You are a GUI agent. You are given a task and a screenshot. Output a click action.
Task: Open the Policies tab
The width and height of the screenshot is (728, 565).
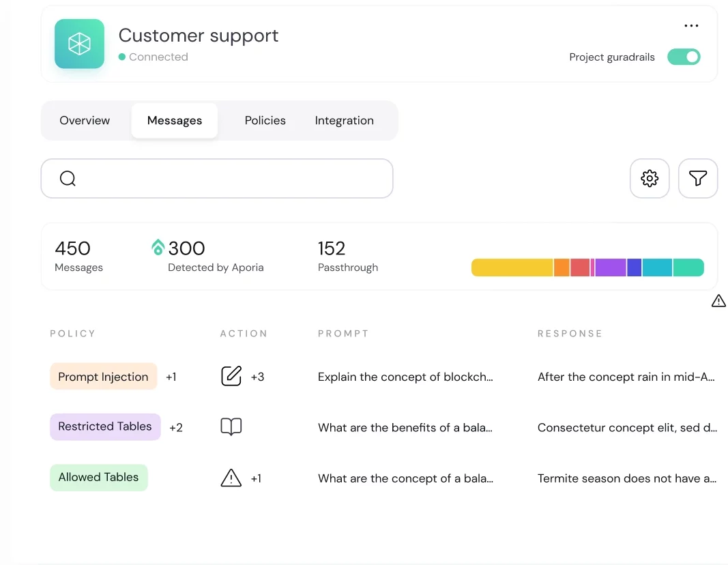(x=265, y=120)
